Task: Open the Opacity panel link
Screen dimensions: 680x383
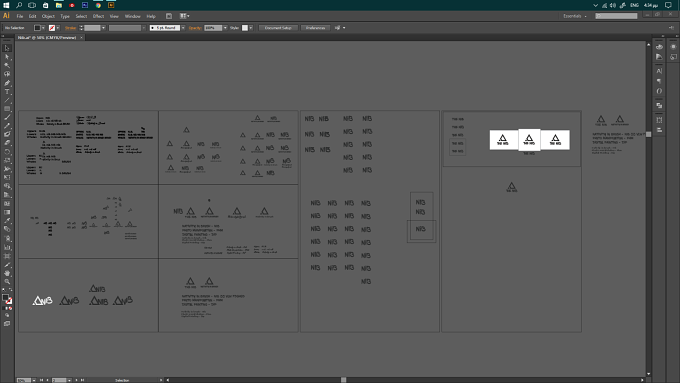Action: pos(195,28)
